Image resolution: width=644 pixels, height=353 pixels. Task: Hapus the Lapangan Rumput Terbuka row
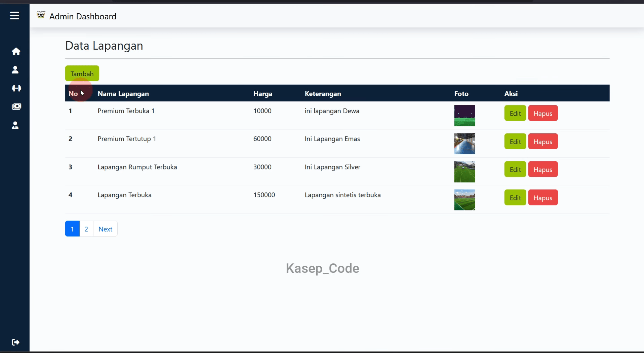click(543, 169)
